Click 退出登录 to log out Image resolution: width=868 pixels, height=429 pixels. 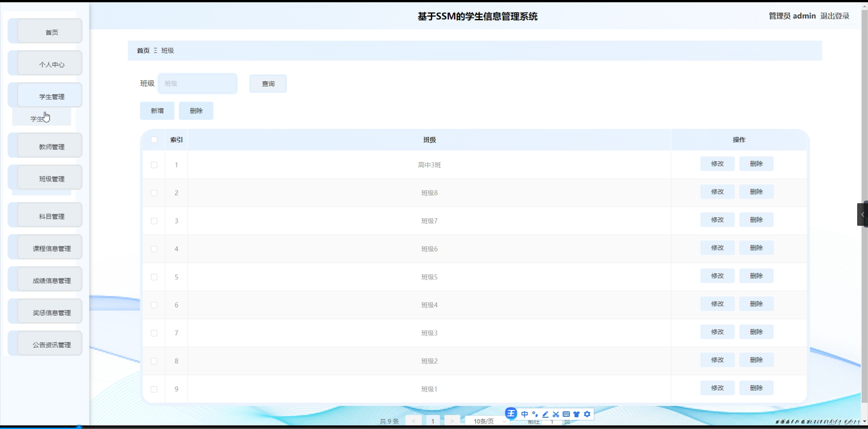point(835,16)
